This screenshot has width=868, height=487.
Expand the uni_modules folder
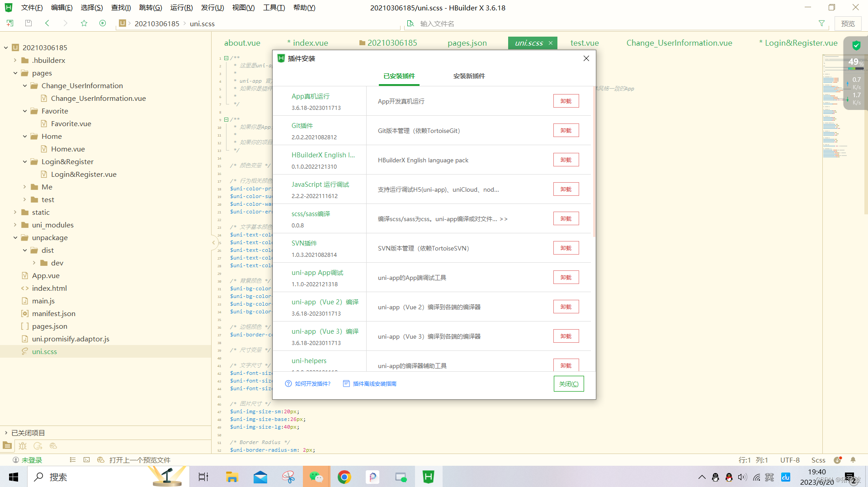[x=15, y=225]
